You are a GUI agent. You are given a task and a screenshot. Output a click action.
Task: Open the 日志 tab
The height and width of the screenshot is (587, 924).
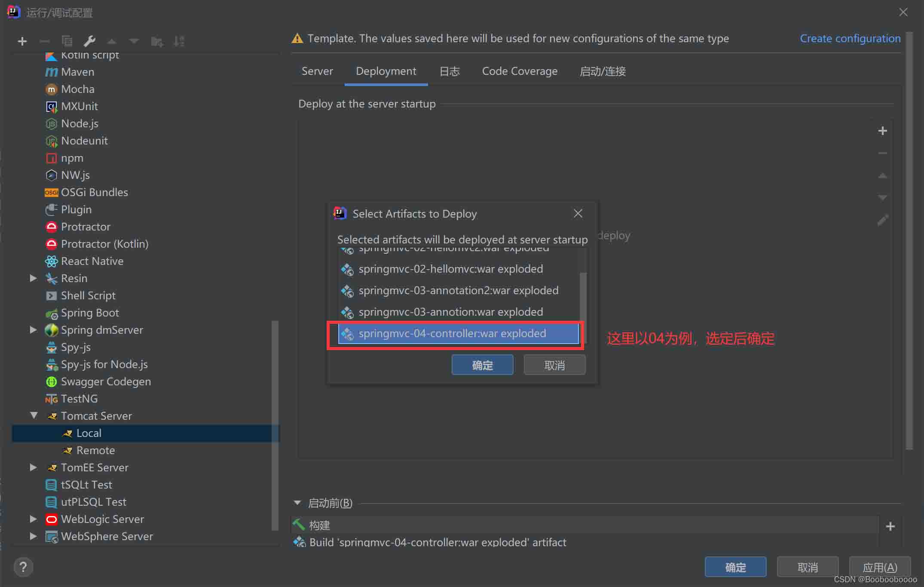pyautogui.click(x=450, y=71)
